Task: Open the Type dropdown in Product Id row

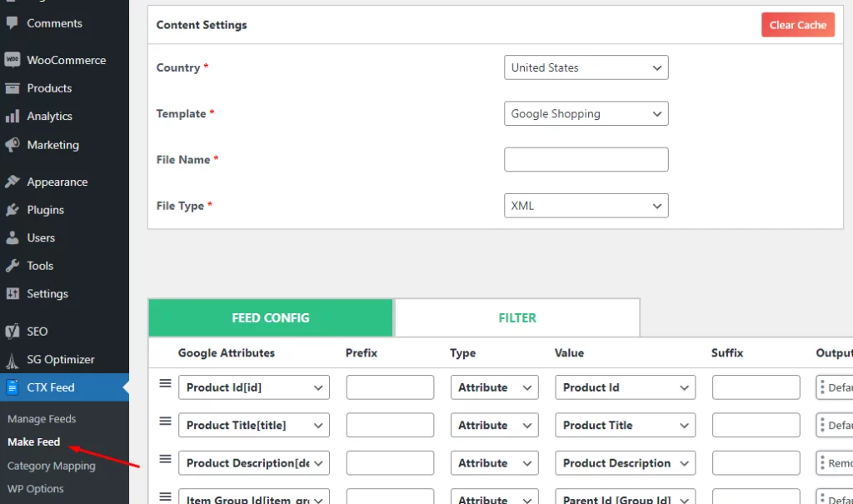Action: tap(495, 387)
